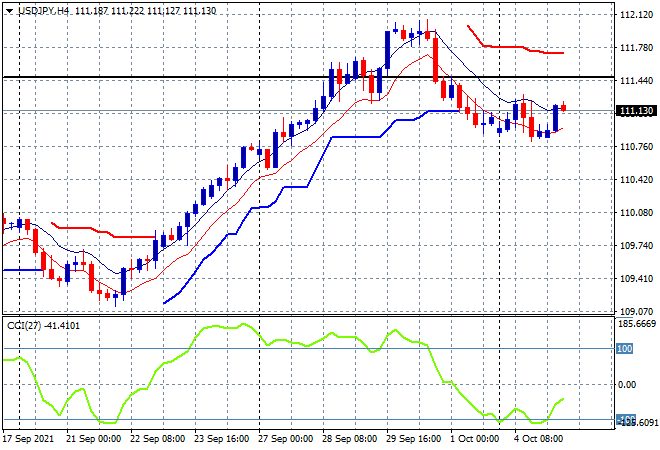Screen dimensions: 660x450
Task: Click the 29 Sep 16:00 time label
Action: 413,439
